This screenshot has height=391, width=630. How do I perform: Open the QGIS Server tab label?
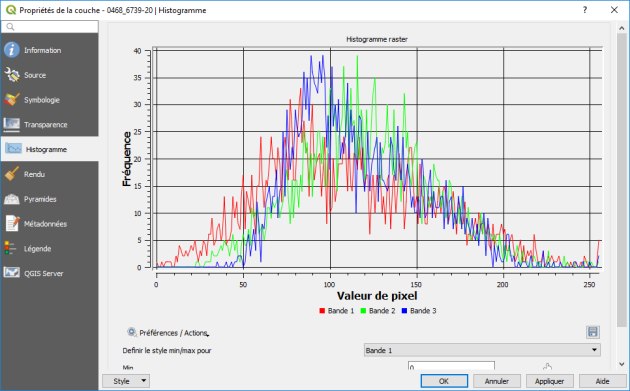(43, 274)
